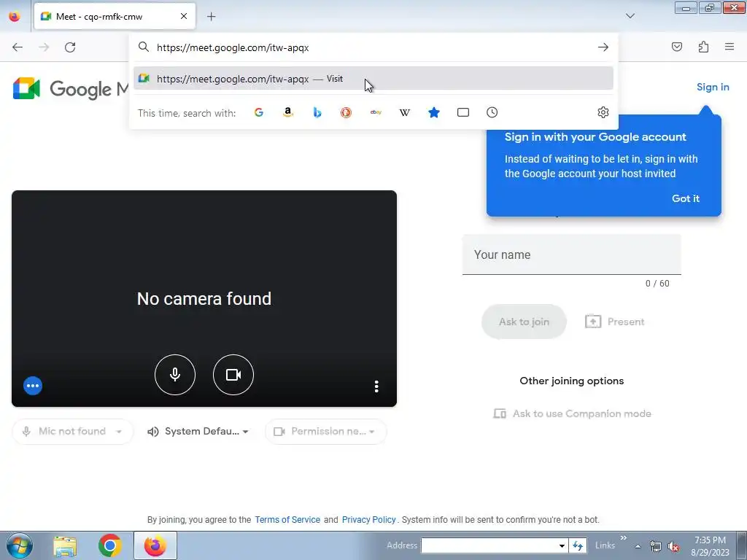Open search settings gear in URL dropdown
The image size is (747, 560).
(603, 112)
